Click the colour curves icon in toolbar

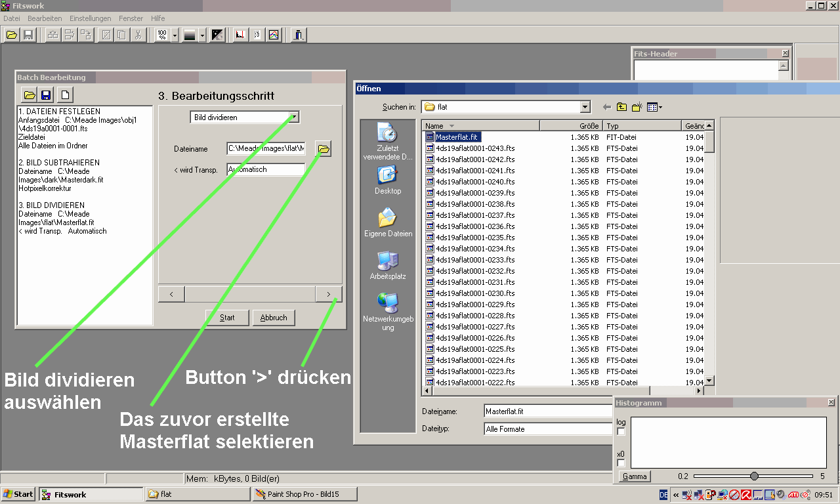pos(274,35)
